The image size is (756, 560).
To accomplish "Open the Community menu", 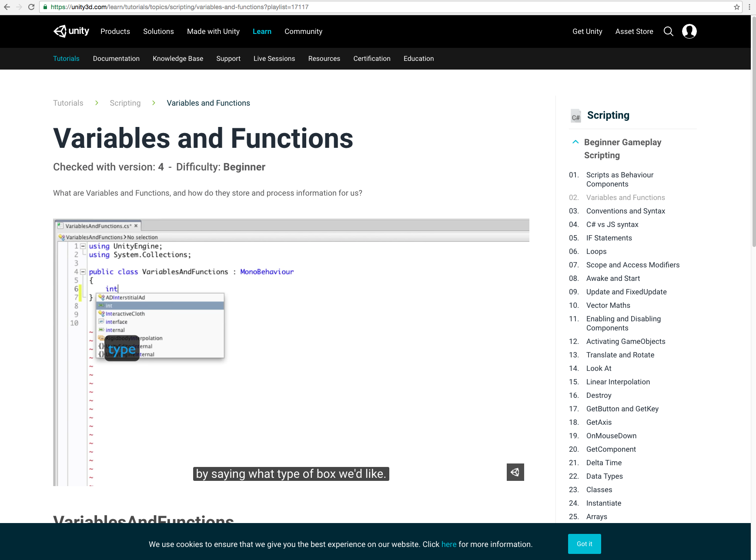I will pos(304,31).
